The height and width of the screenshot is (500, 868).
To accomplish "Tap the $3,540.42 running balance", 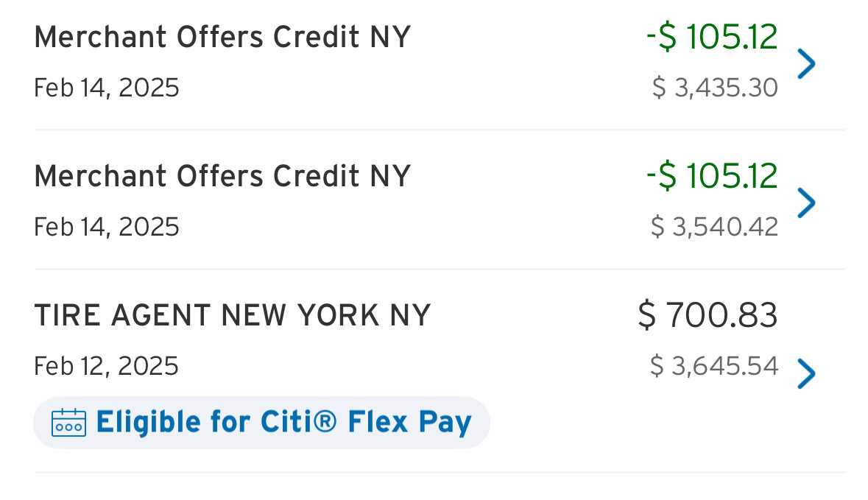I will pyautogui.click(x=714, y=227).
